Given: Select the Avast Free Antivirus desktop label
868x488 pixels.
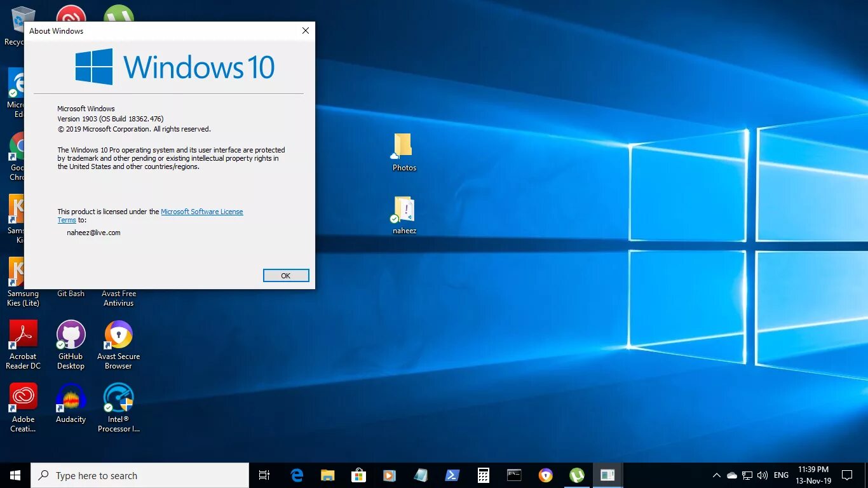Looking at the screenshot, I should point(119,298).
